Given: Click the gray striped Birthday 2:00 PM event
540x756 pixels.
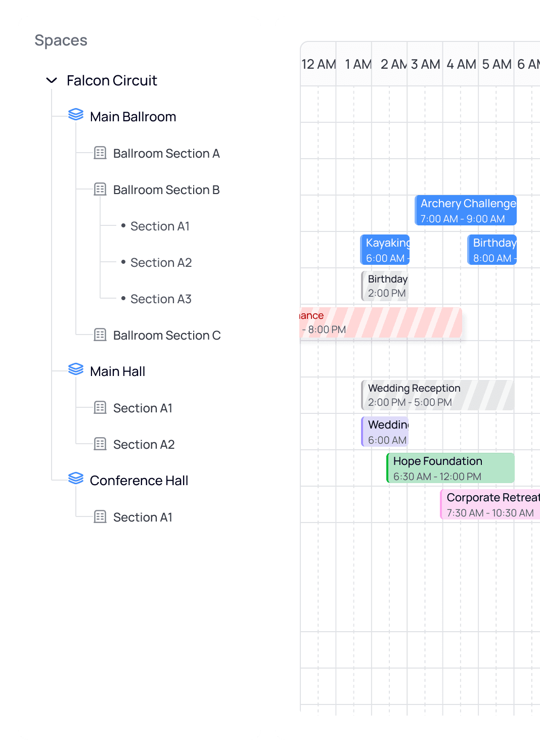Looking at the screenshot, I should click(x=384, y=286).
